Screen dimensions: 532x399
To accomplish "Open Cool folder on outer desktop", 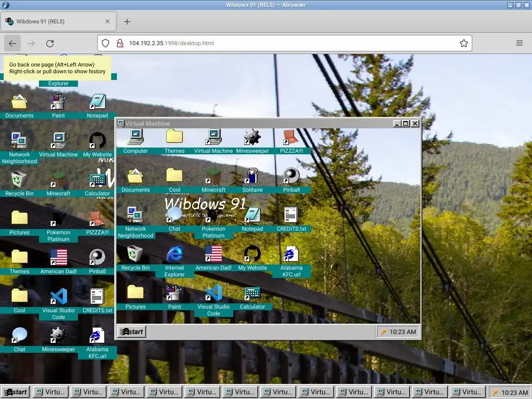I will point(19,301).
